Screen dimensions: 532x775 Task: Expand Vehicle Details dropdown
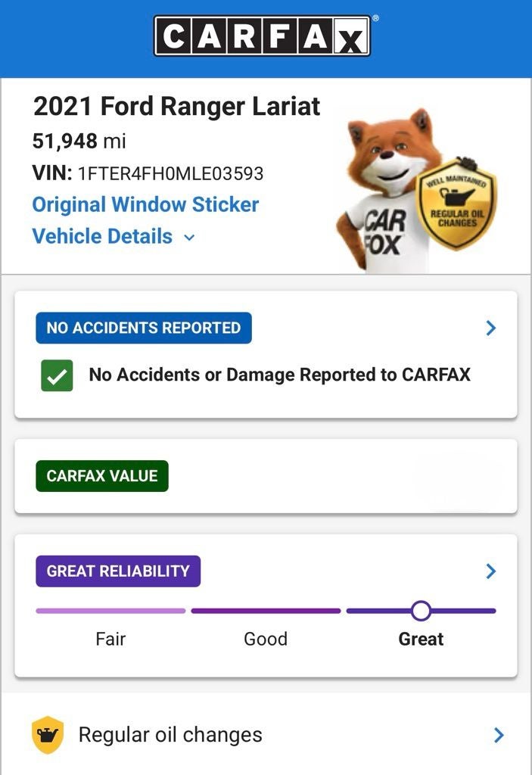102,236
